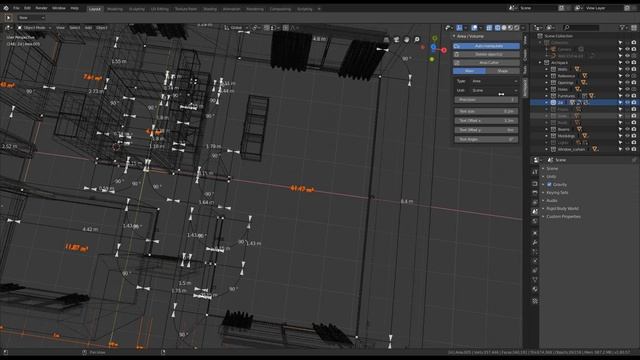Switch viewport to material preview shading
Screen dimensions: 640x360
point(510,28)
